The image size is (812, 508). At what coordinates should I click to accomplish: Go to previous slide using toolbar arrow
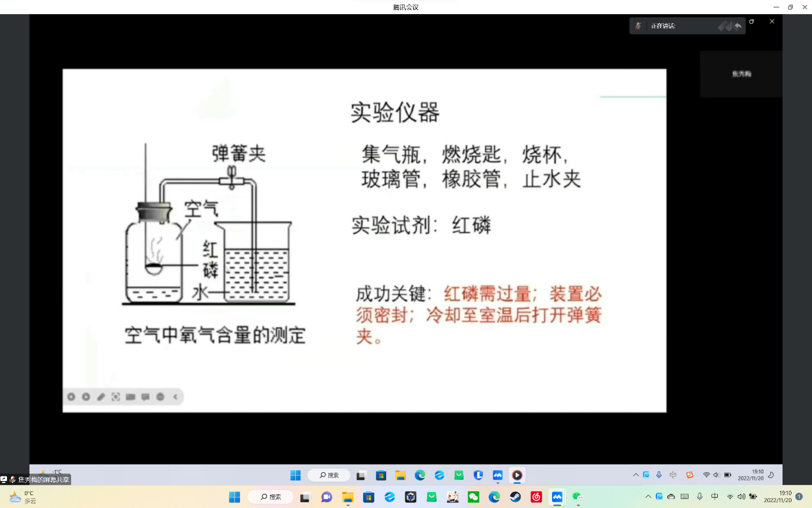[x=71, y=397]
